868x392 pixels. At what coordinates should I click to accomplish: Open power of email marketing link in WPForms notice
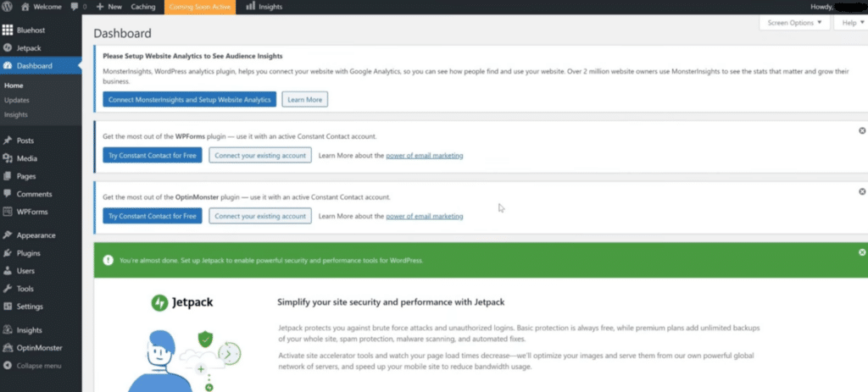pyautogui.click(x=425, y=156)
